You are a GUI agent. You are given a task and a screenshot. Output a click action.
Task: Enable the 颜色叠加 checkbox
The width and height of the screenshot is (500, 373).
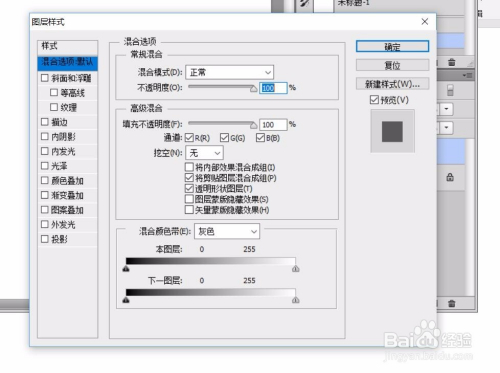pos(45,180)
